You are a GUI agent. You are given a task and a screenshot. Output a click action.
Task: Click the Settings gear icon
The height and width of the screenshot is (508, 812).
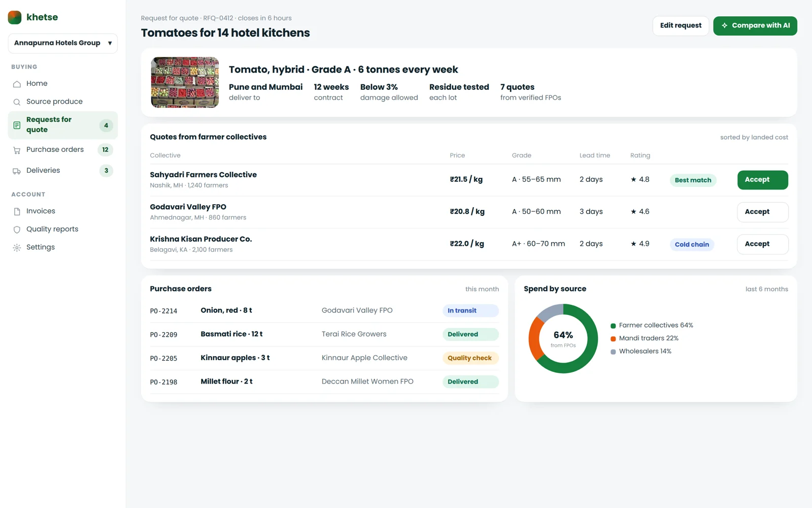pos(17,248)
